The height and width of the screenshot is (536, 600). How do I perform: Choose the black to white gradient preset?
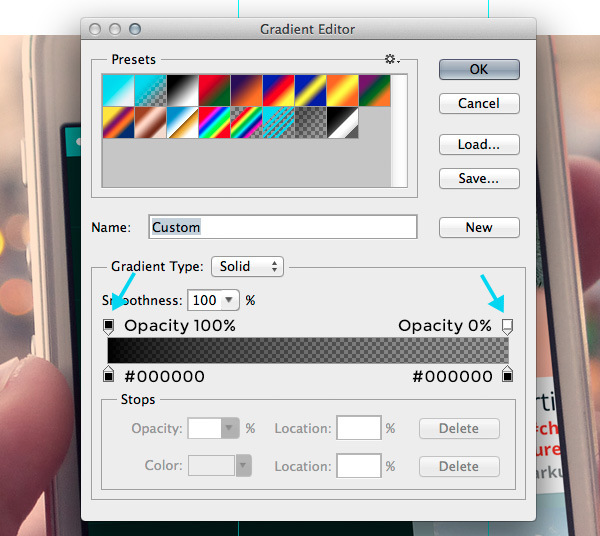[x=182, y=91]
